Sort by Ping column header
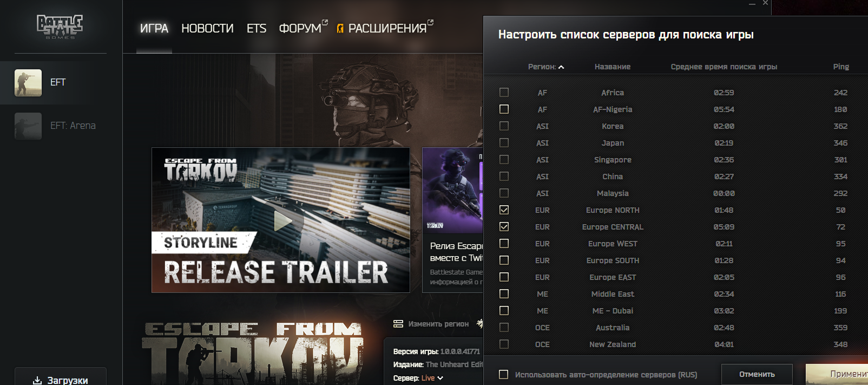Image resolution: width=868 pixels, height=385 pixels. (841, 67)
